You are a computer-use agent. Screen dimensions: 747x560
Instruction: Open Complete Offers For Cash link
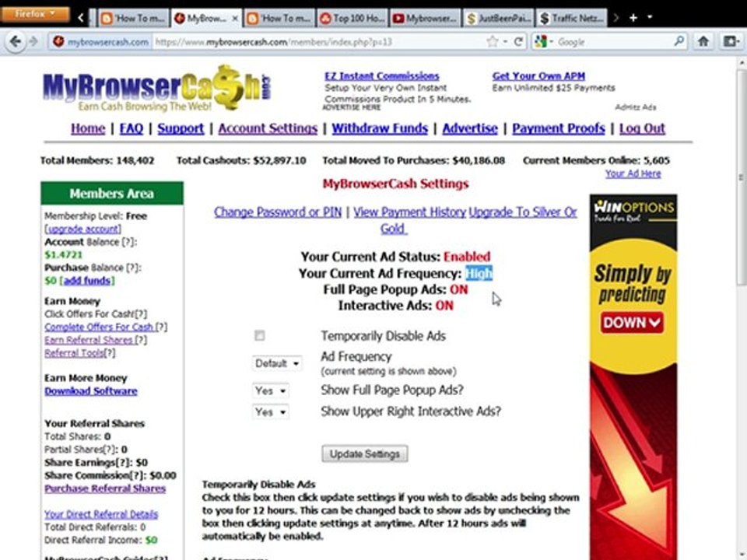(x=99, y=327)
